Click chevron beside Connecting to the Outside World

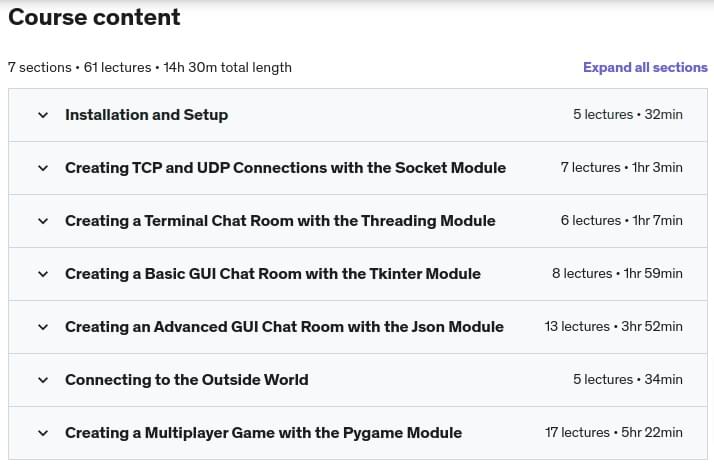click(42, 380)
